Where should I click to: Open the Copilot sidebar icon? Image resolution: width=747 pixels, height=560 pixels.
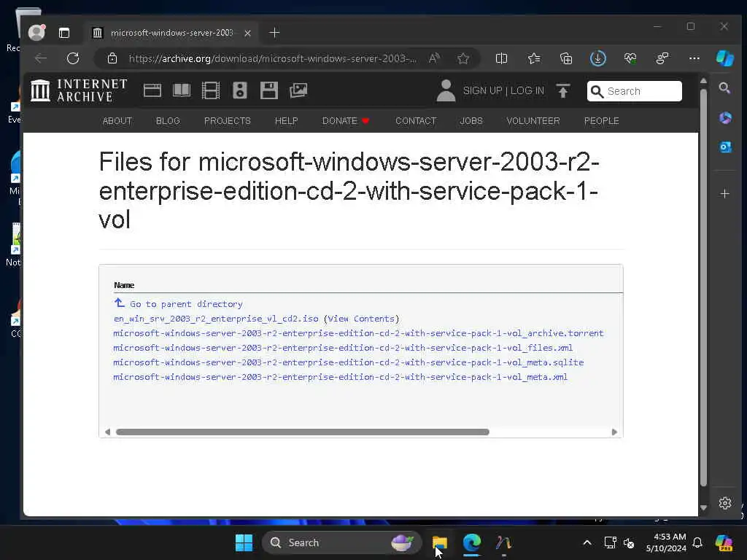click(x=724, y=58)
